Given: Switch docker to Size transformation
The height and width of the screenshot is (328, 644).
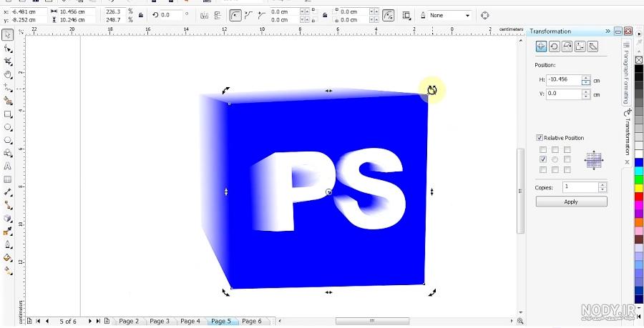Looking at the screenshot, I should point(580,46).
